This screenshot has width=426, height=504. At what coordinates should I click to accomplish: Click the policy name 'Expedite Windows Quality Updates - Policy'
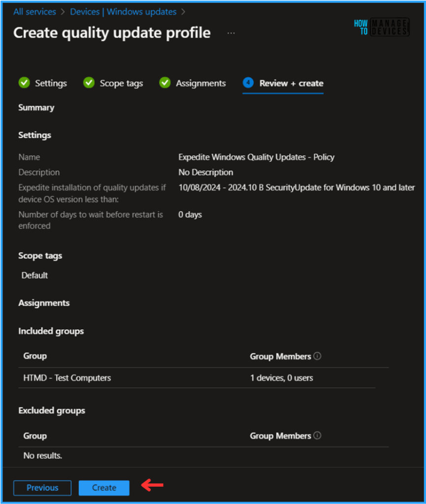coord(256,157)
